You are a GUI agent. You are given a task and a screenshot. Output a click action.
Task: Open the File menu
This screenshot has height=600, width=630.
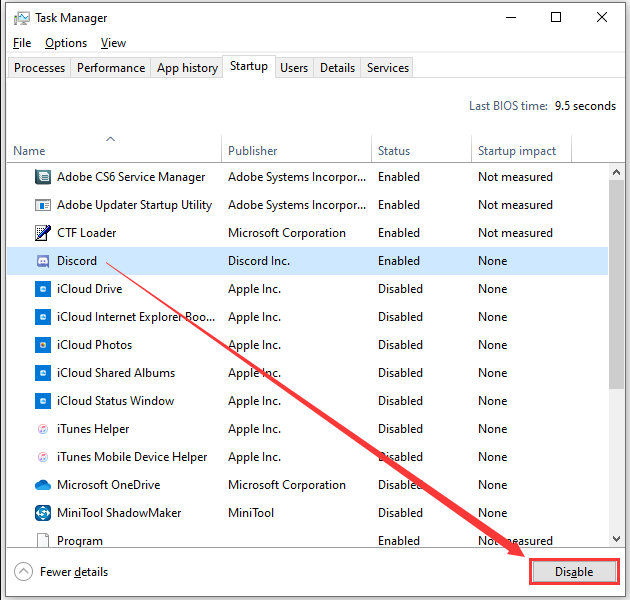22,43
